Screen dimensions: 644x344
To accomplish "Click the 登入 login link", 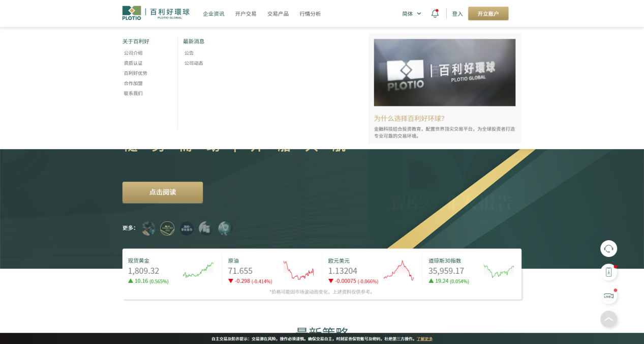I will (457, 14).
